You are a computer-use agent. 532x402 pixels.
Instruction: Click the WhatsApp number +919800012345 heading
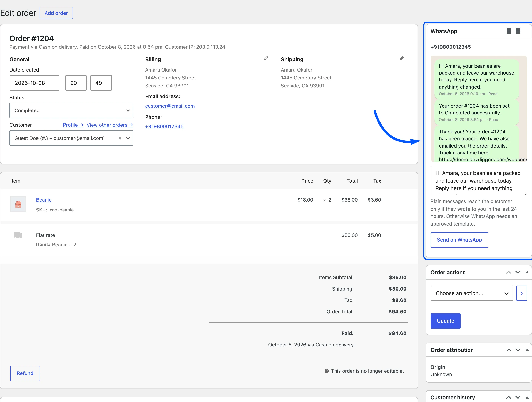[x=450, y=47]
